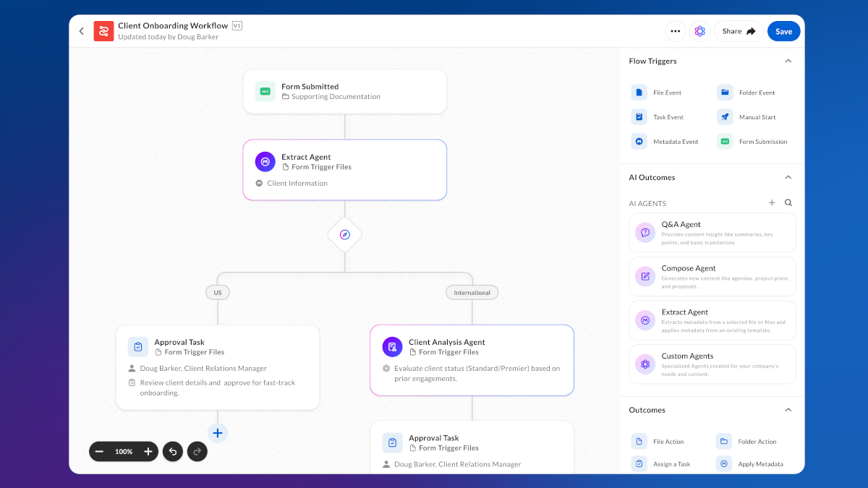
Task: Collapse the AI Outcomes section
Action: pos(788,177)
